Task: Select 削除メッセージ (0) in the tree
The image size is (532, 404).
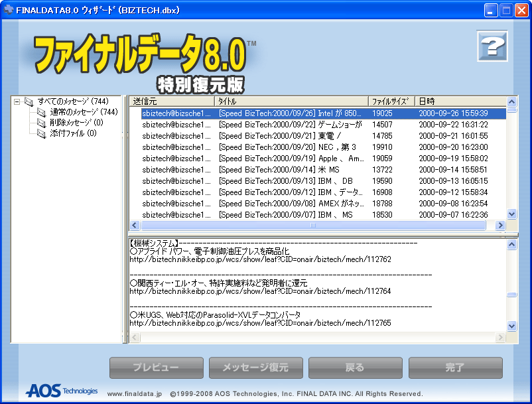Action: 77,123
